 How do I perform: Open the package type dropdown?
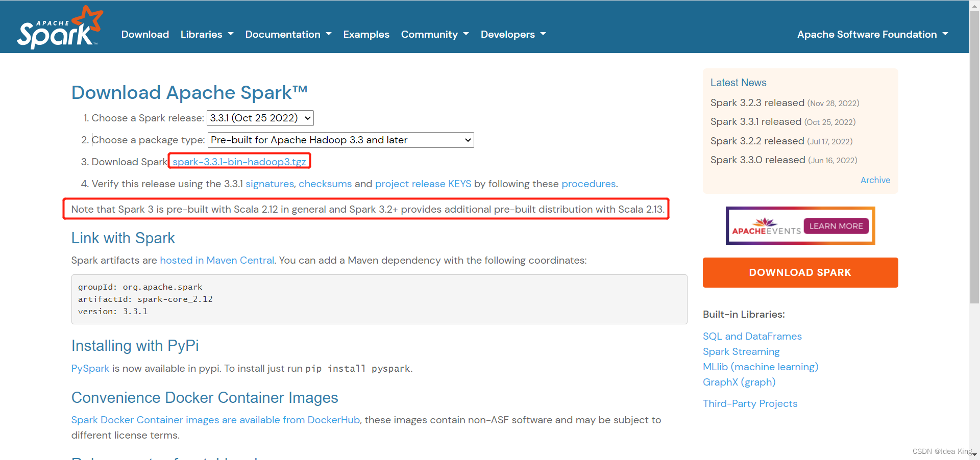341,140
